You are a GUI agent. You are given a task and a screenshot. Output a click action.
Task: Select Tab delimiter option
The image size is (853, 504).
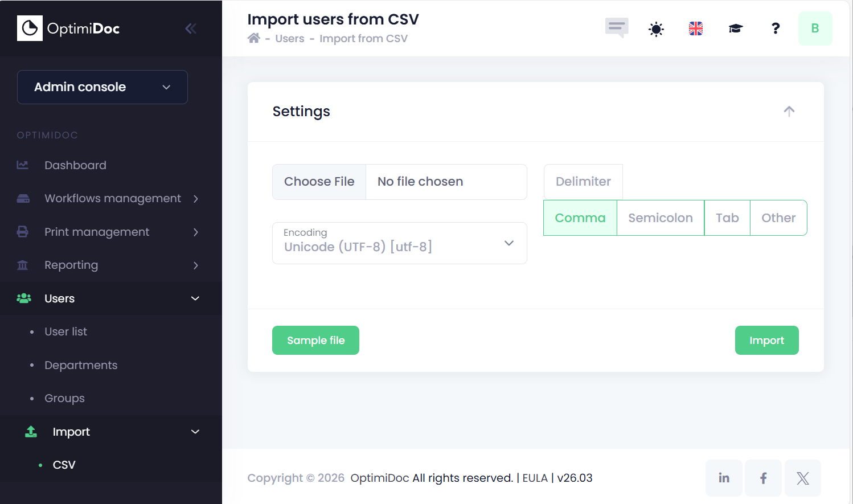coord(727,218)
